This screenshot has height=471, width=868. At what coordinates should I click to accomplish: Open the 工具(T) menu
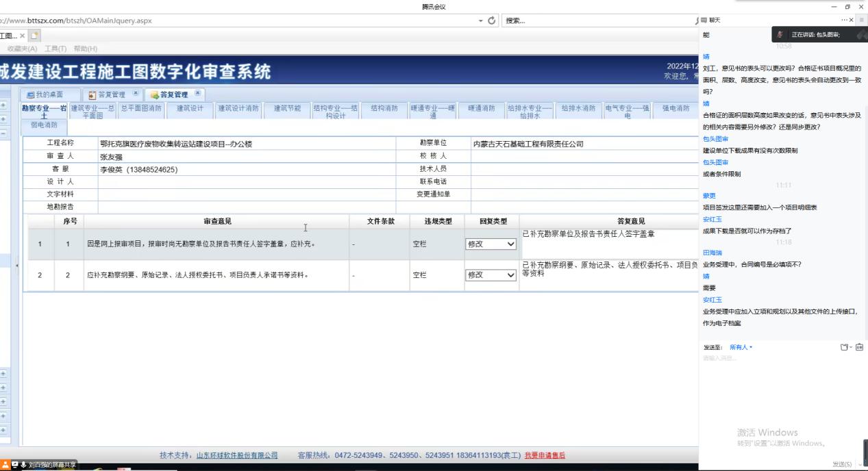click(x=55, y=49)
